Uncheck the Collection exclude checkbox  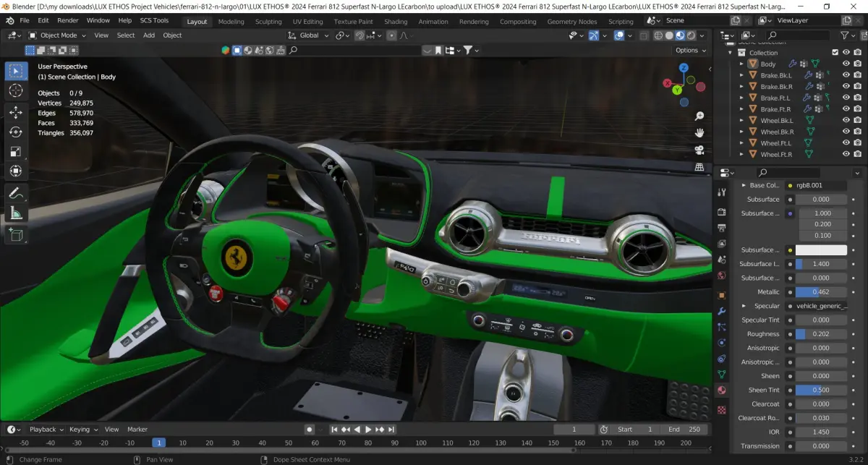coord(835,52)
